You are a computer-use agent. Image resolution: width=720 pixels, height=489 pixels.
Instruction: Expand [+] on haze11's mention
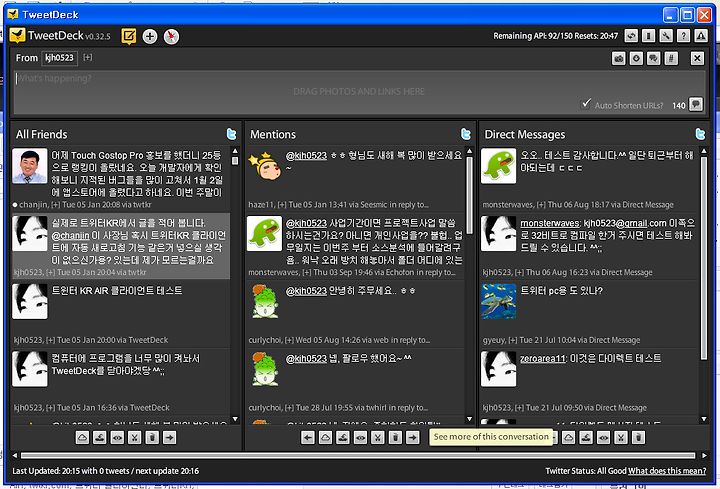282,205
